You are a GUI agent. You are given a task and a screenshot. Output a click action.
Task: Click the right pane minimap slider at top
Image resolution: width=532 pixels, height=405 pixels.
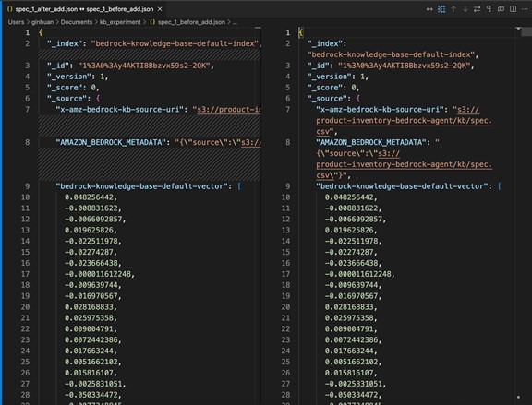[526, 32]
